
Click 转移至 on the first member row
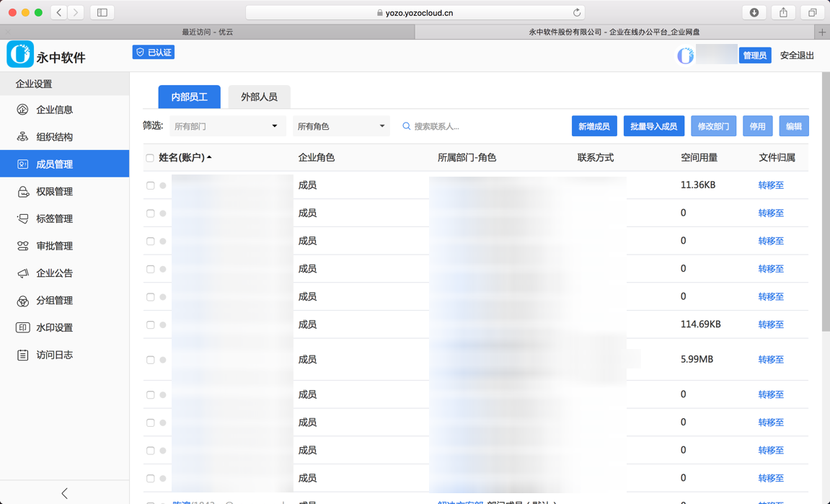(x=770, y=185)
